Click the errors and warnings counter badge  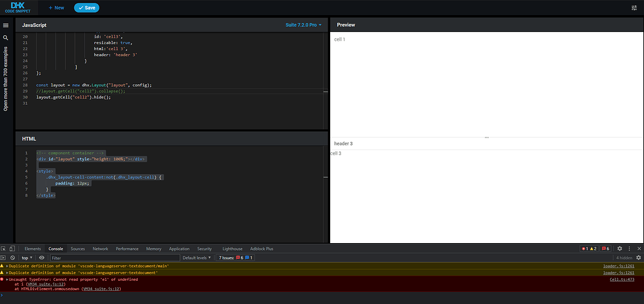589,249
